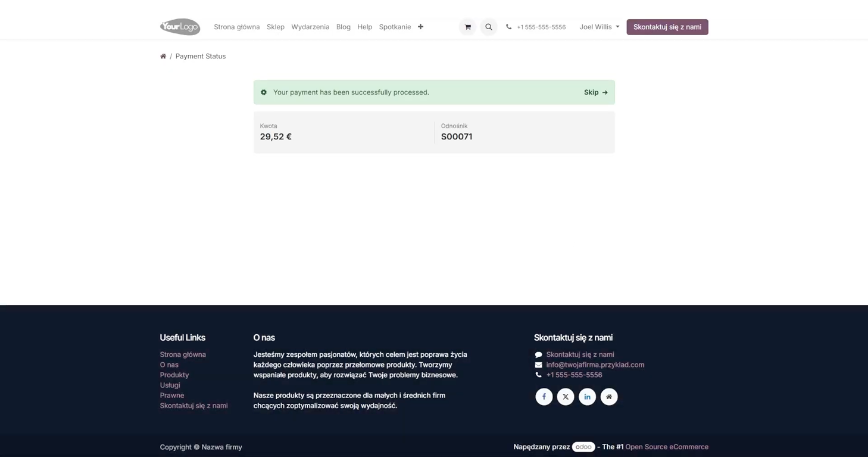
Task: Open the Facebook social icon
Action: tap(544, 397)
